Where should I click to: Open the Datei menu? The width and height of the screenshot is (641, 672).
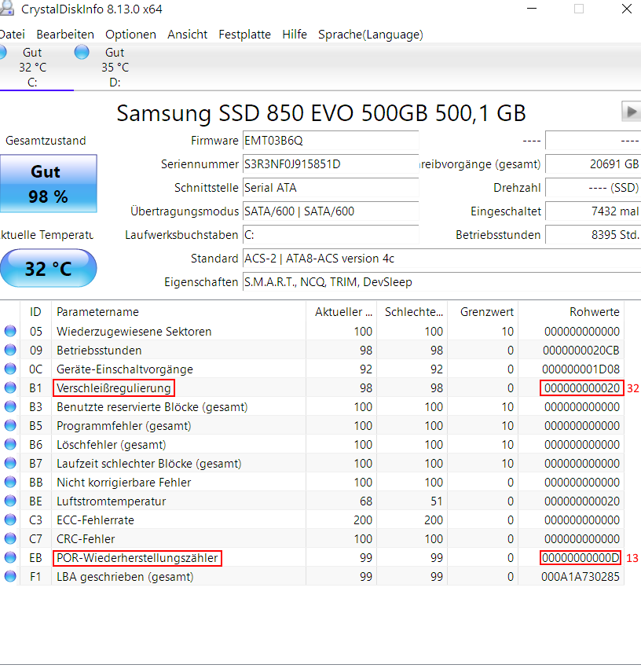pos(12,35)
